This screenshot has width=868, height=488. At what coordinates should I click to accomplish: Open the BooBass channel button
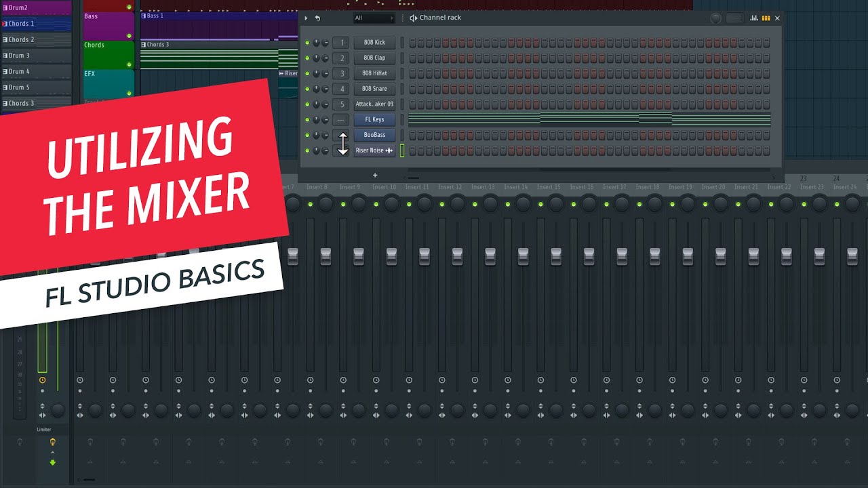[x=374, y=135]
